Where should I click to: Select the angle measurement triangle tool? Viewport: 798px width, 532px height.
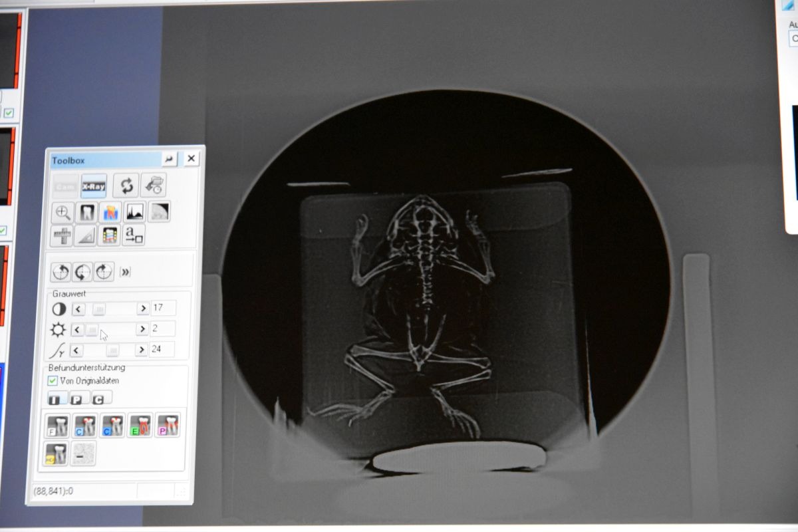(x=85, y=235)
